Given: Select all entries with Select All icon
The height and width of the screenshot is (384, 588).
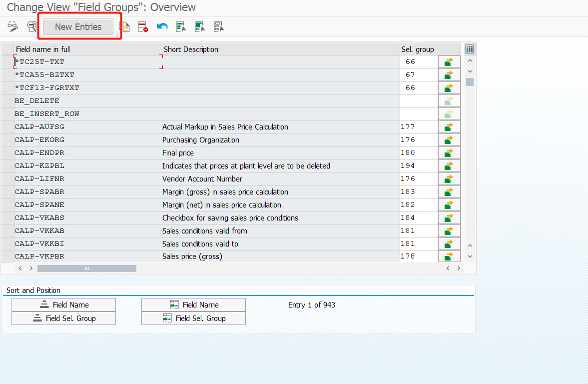Looking at the screenshot, I should (x=180, y=26).
